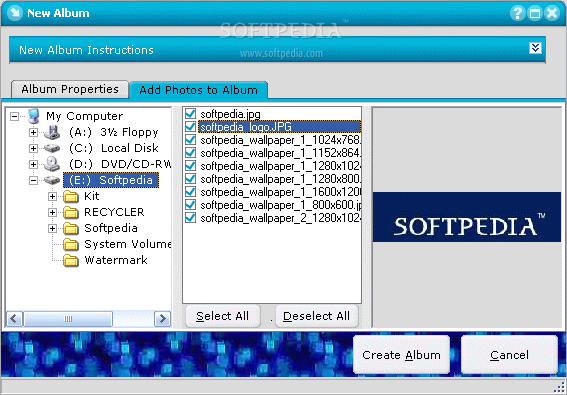The width and height of the screenshot is (567, 395).
Task: Expand the Kit folder node
Action: [52, 196]
